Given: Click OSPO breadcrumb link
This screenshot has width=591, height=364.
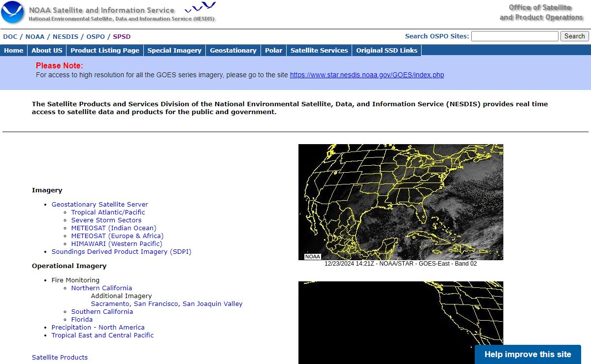Looking at the screenshot, I should pyautogui.click(x=96, y=36).
